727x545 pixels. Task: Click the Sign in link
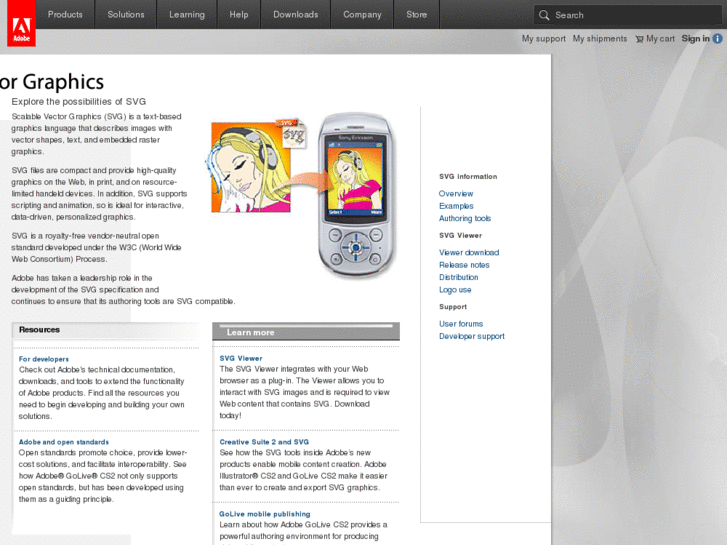tap(695, 39)
